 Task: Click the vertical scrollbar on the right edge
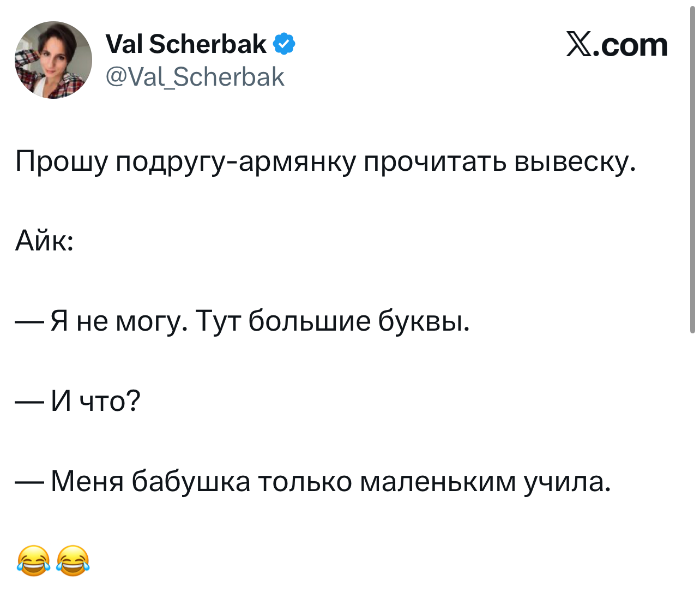692,169
